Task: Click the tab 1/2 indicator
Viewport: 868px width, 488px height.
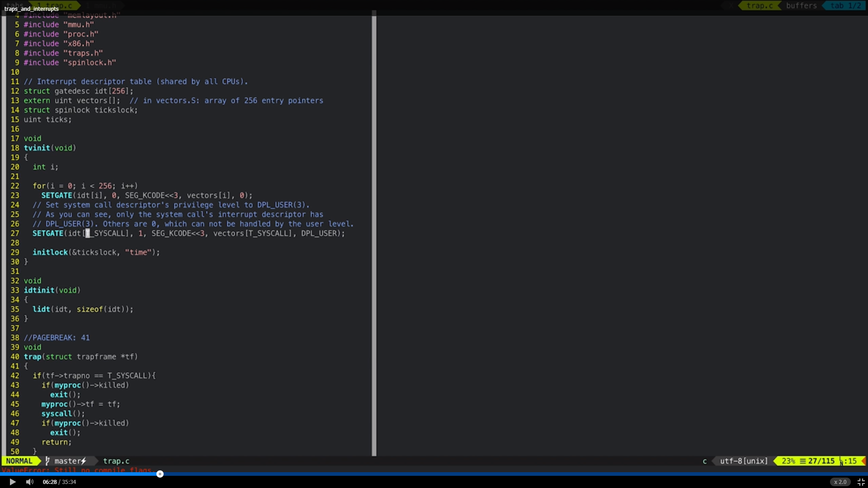Action: 845,6
